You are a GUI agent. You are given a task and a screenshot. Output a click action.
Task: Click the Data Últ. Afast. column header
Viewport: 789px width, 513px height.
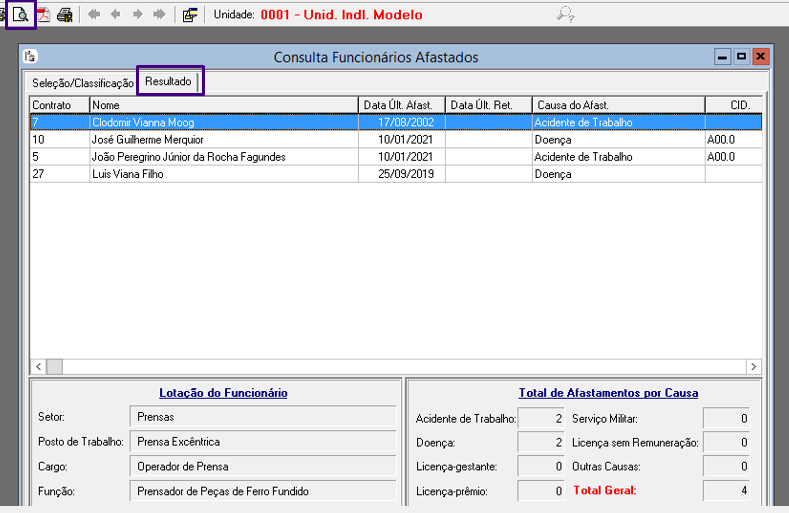401,105
